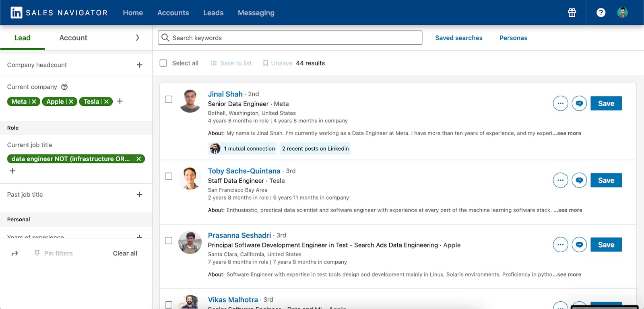This screenshot has height=309, width=644.
Task: Check the Select all checkbox
Action: 163,63
